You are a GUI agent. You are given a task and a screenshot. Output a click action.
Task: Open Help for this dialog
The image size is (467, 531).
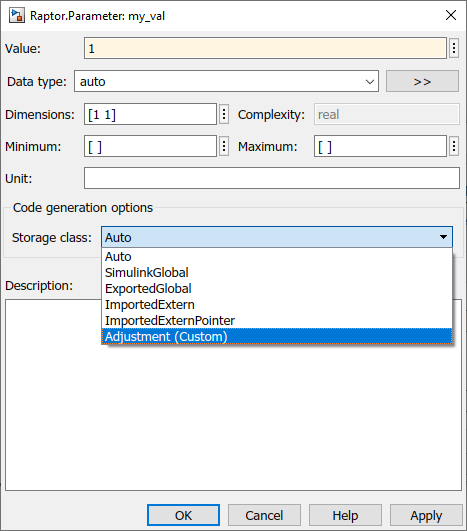click(345, 515)
